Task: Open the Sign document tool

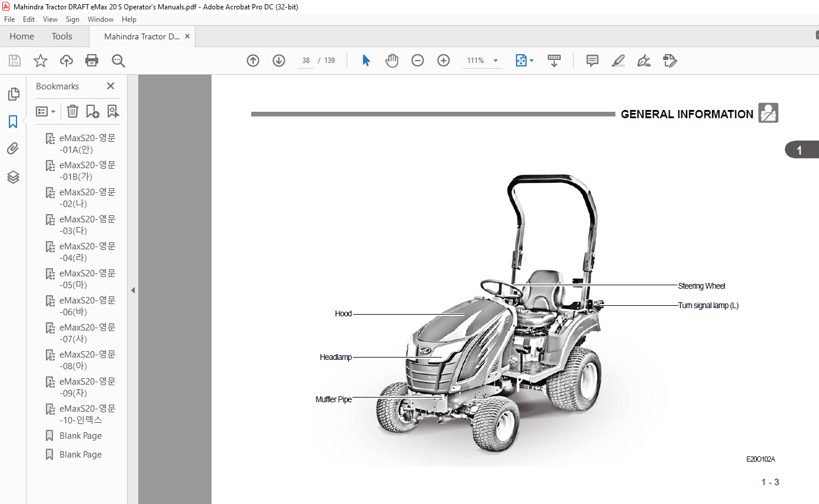Action: click(644, 61)
